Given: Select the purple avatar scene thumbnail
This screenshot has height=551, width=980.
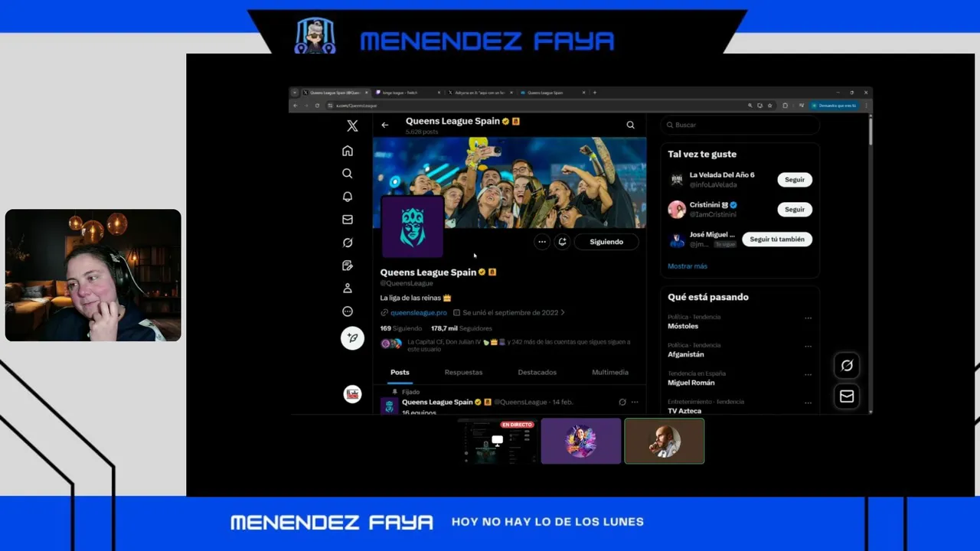Looking at the screenshot, I should click(x=581, y=441).
